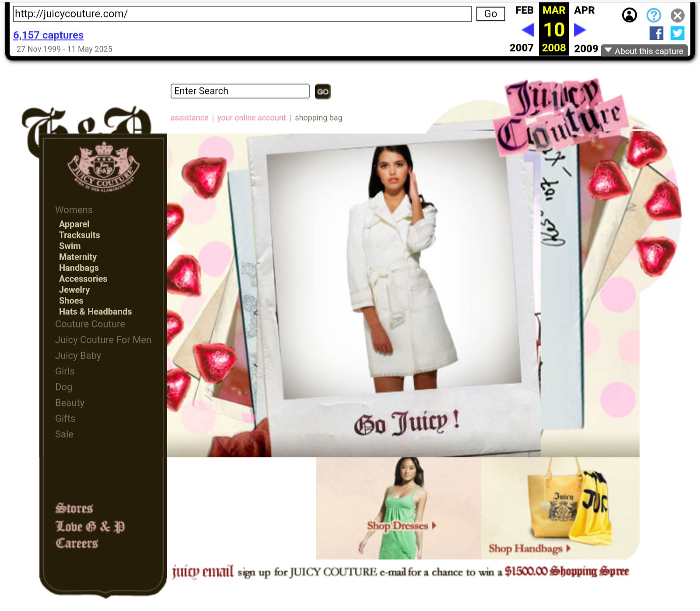Close the Wayback Machine toolbar
This screenshot has width=700, height=611.
[x=678, y=16]
